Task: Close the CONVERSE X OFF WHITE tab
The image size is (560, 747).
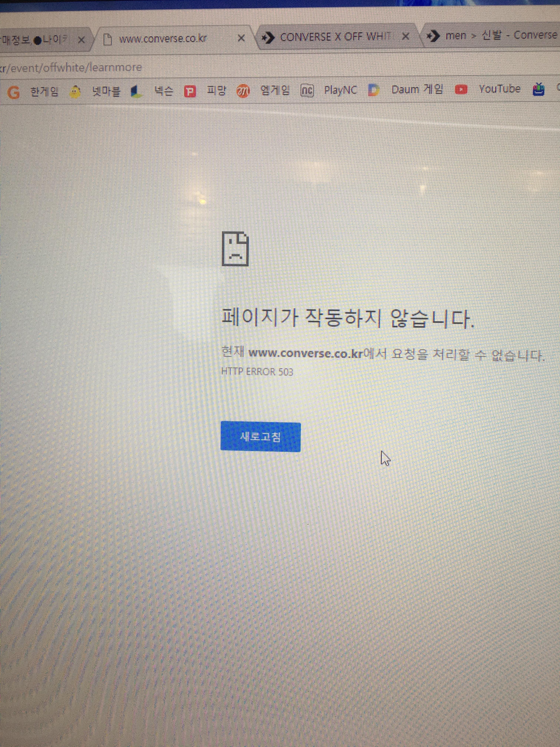Action: point(406,36)
